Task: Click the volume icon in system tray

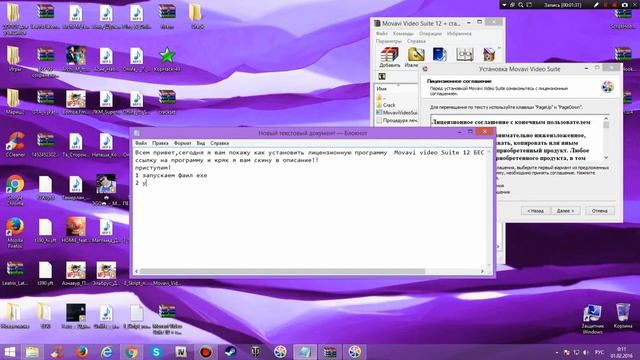Action: click(x=586, y=352)
